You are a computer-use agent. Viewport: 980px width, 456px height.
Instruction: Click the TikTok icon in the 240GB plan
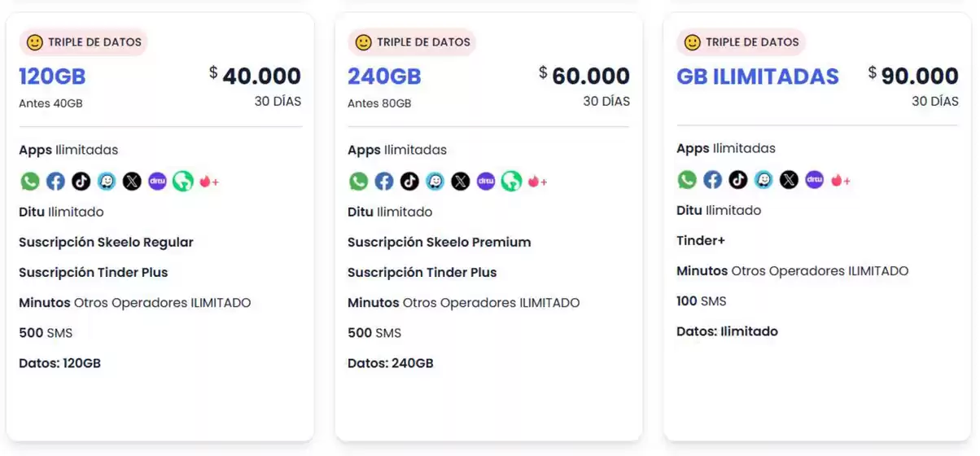click(x=409, y=182)
